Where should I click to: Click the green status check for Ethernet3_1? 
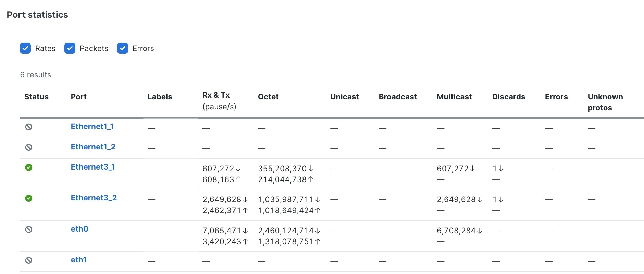[x=29, y=167]
